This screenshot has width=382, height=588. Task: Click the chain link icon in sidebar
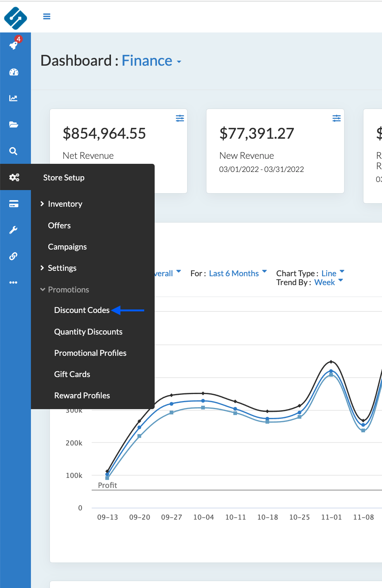click(14, 256)
